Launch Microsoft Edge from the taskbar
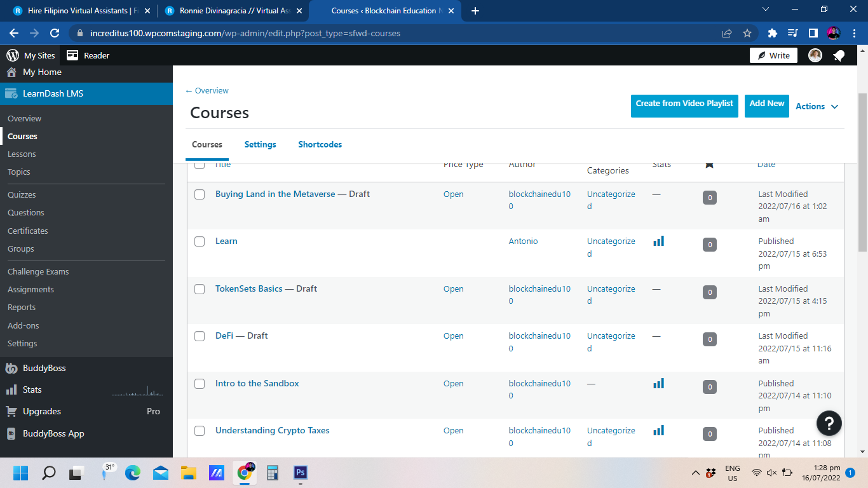 (132, 473)
